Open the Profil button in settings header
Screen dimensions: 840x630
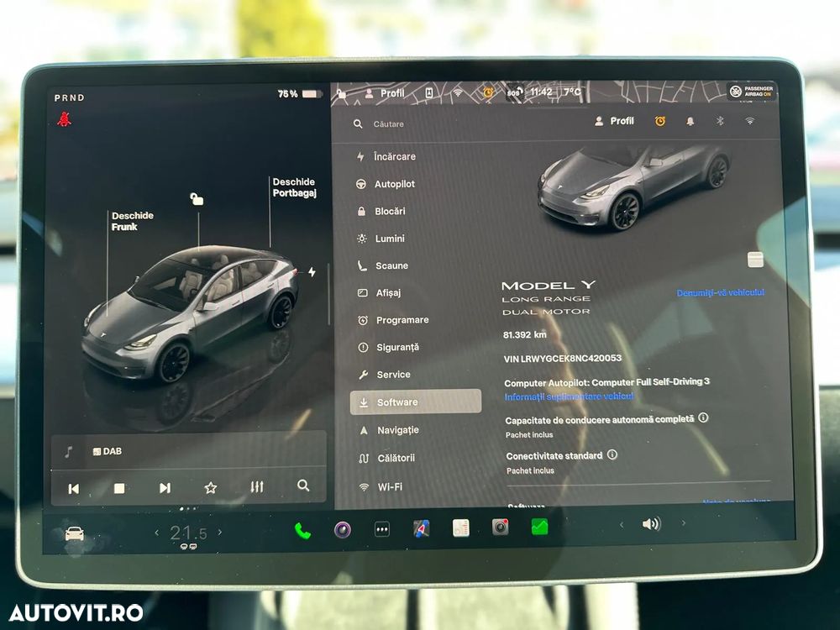pyautogui.click(x=614, y=121)
